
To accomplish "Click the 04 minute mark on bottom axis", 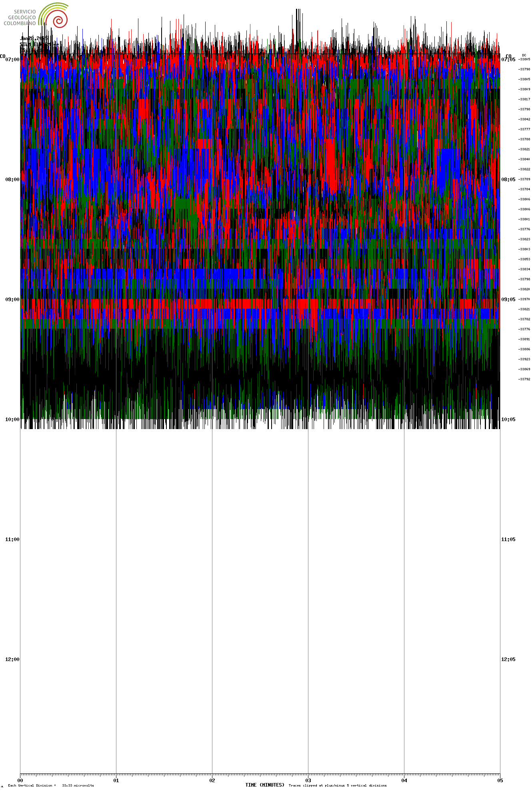I will 404,780.
